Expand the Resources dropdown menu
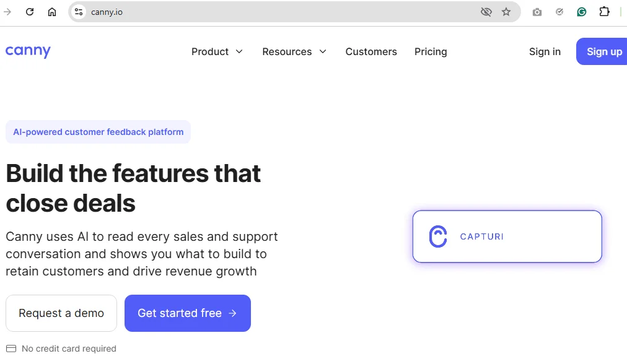Screen dimensions: 627x364 (294, 51)
